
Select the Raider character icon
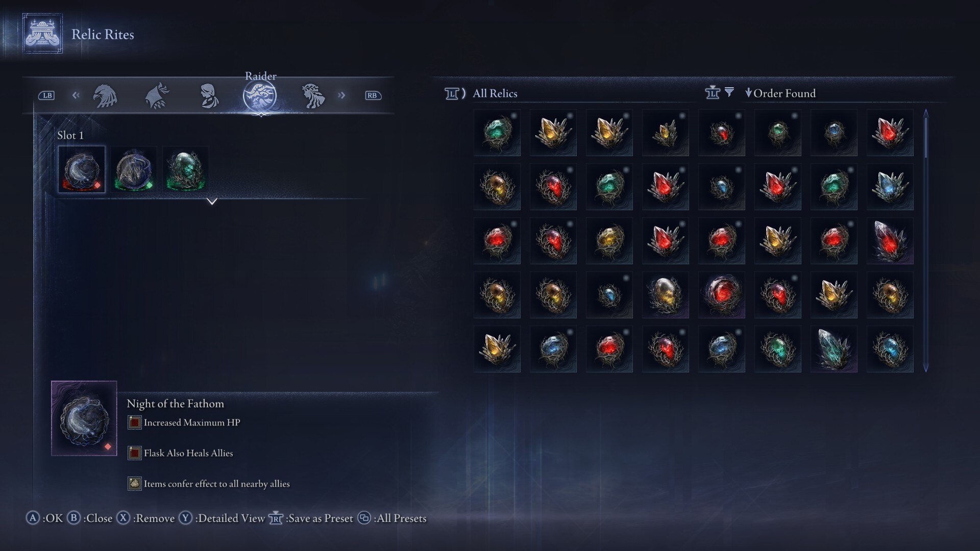(x=260, y=96)
